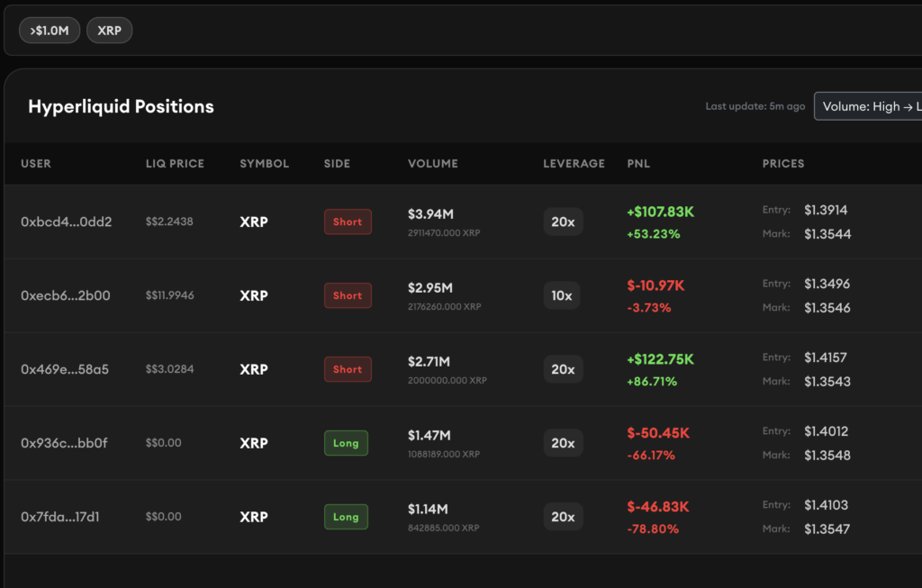
Task: Click XRP symbol in 0xecb6...2b00 row
Action: click(253, 295)
